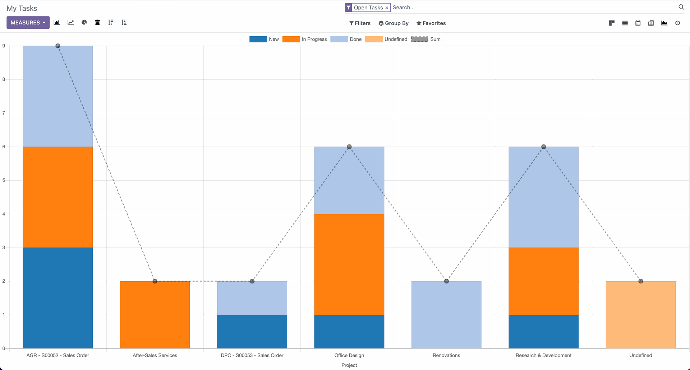Open the Pivot view
This screenshot has height=370, width=690.
tap(651, 23)
